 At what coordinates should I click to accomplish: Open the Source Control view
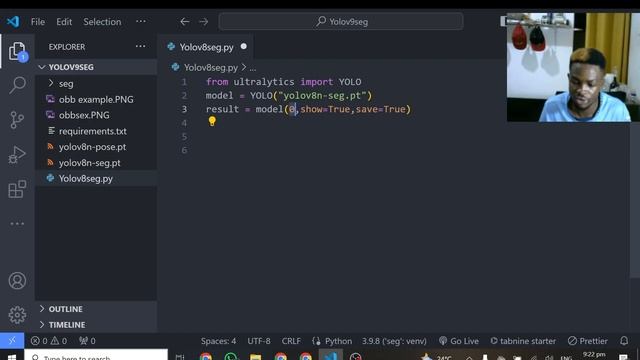point(17,120)
